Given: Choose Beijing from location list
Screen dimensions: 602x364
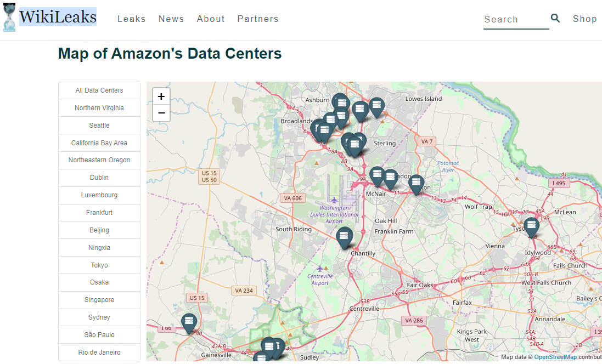Looking at the screenshot, I should point(99,230).
